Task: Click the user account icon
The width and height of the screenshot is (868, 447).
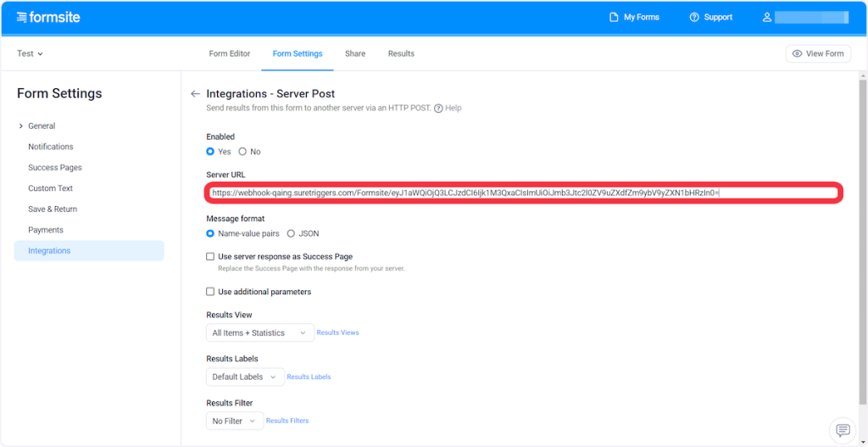Action: click(x=767, y=17)
